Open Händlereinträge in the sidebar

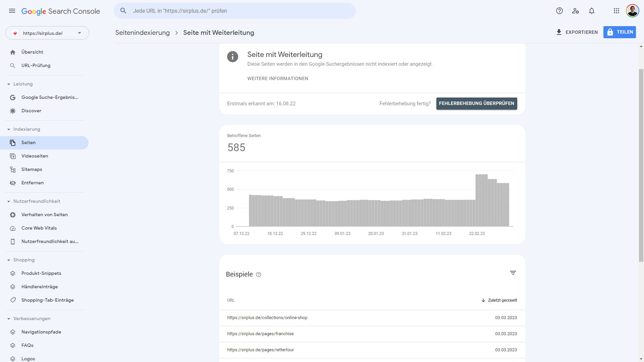pos(44,287)
